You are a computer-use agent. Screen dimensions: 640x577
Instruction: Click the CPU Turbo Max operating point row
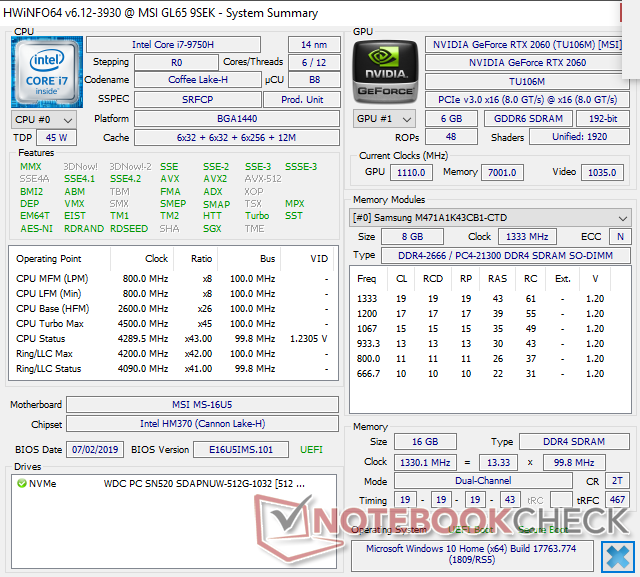(x=173, y=324)
